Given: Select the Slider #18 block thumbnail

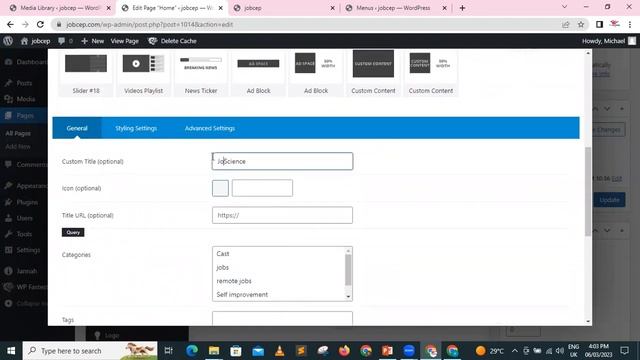Looking at the screenshot, I should tap(86, 73).
